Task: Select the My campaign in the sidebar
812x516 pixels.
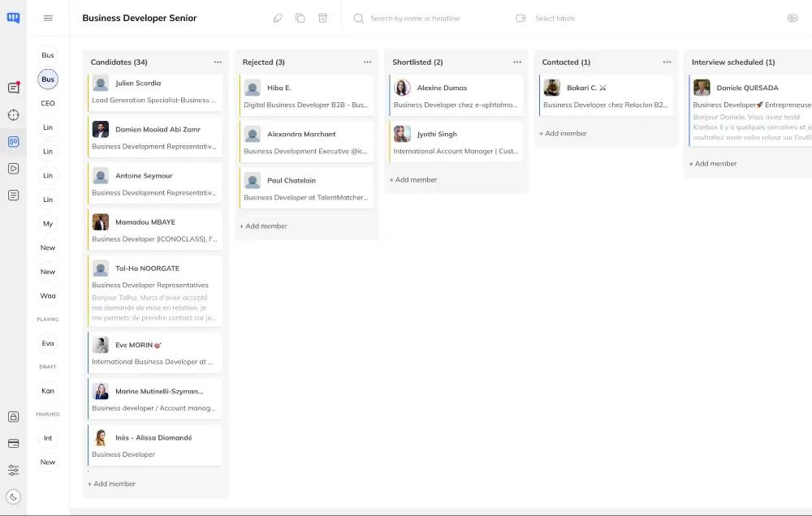Action: pyautogui.click(x=48, y=224)
